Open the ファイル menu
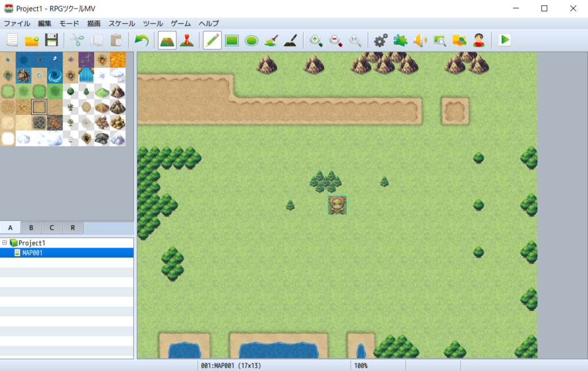Viewport: 588px width, 371px height. coord(17,24)
